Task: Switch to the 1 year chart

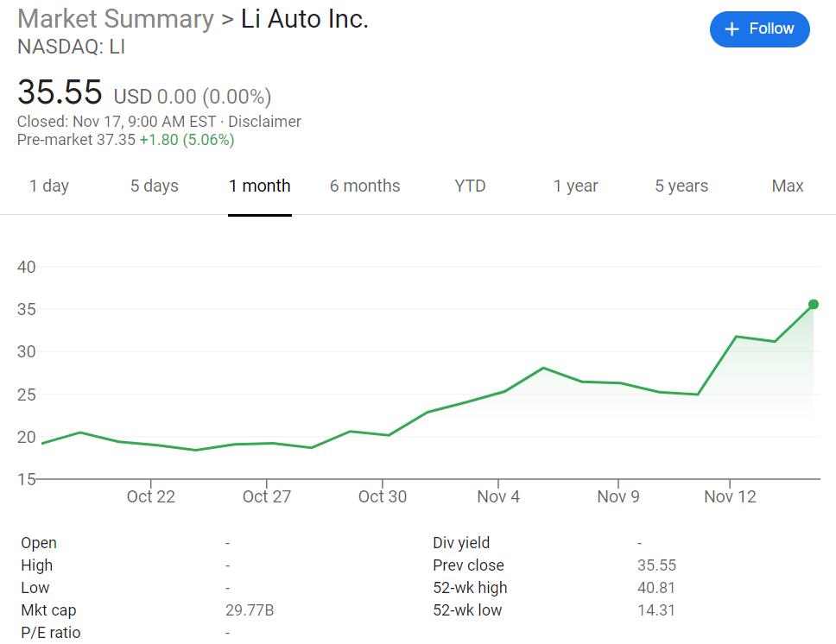Action: (575, 186)
